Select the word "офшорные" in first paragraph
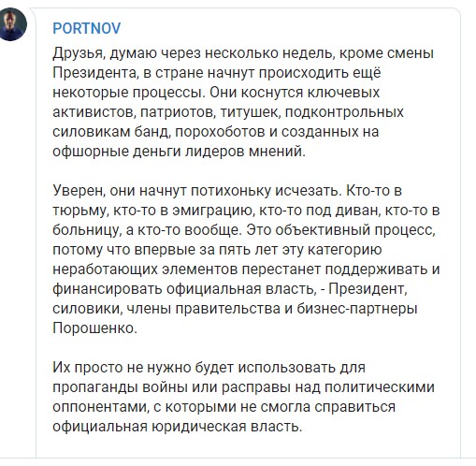This screenshot has width=476, height=466. point(91,152)
